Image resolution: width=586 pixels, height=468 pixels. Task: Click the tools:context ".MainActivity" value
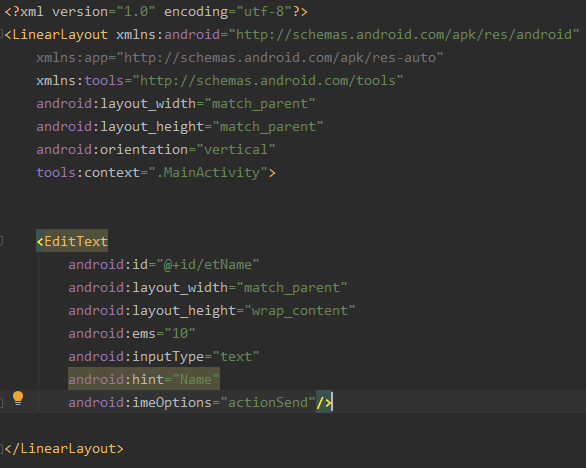coord(208,173)
